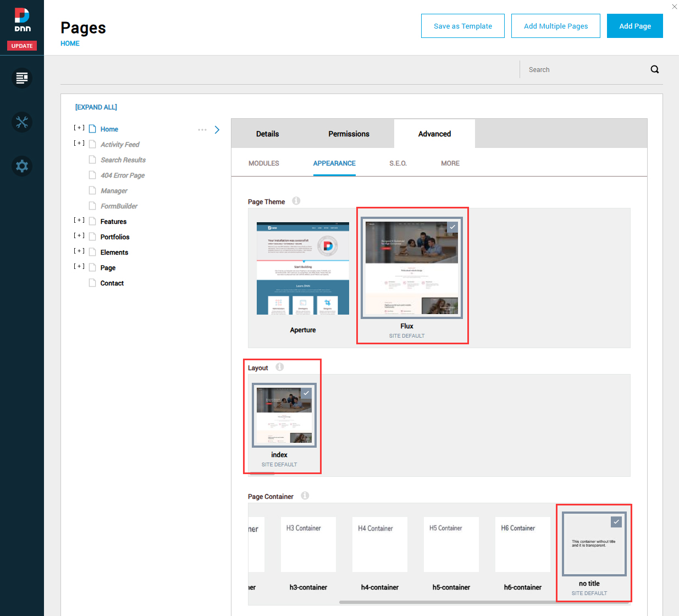Select the FormBuilder page in tree
Viewport: 679px width, 616px height.
click(119, 206)
